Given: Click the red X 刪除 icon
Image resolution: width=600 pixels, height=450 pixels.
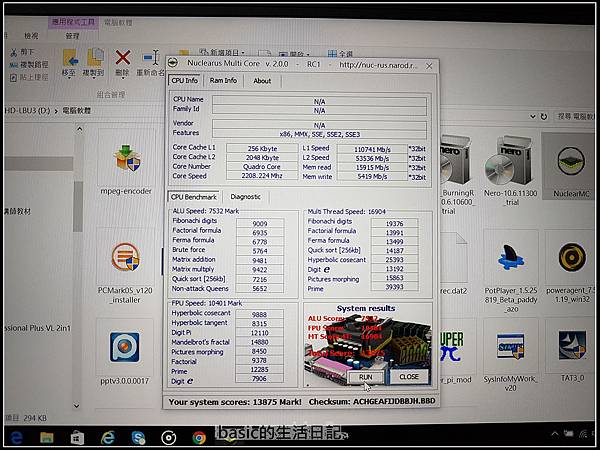Looking at the screenshot, I should click(x=122, y=58).
